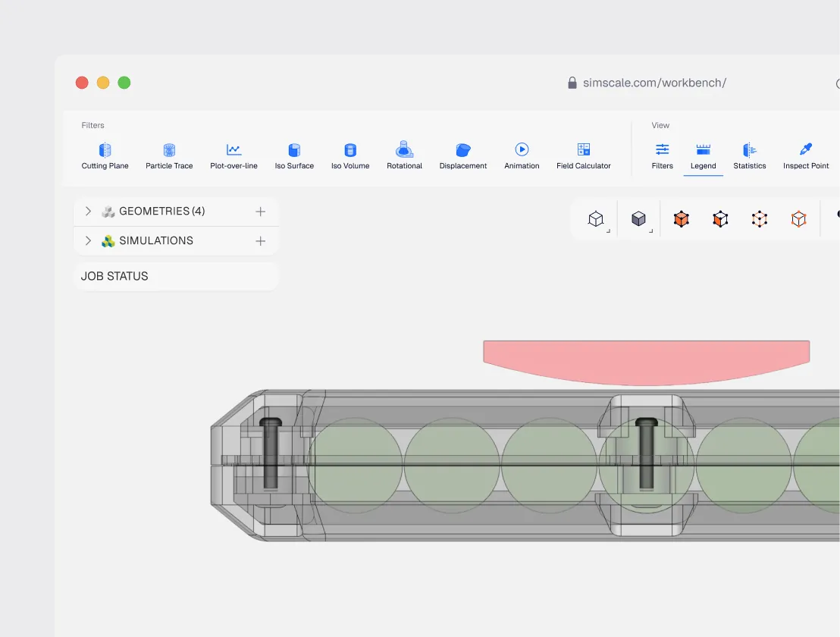Viewport: 840px width, 637px height.
Task: Add a new geometry with plus
Action: click(260, 212)
